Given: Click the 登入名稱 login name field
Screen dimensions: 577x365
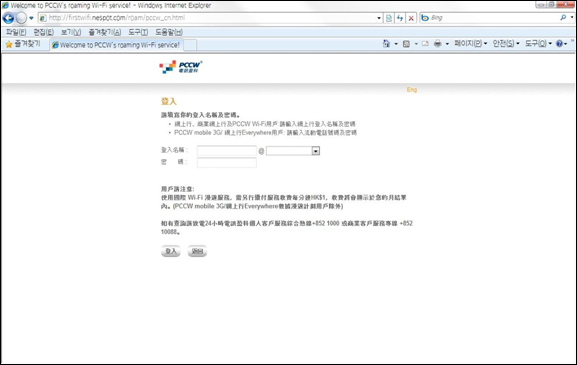Looking at the screenshot, I should 226,151.
